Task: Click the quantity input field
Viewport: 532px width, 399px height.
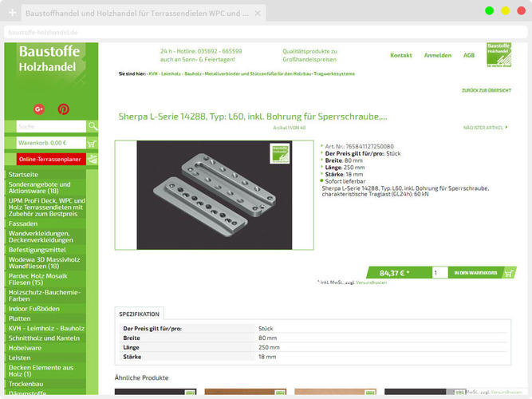Action: pyautogui.click(x=439, y=273)
